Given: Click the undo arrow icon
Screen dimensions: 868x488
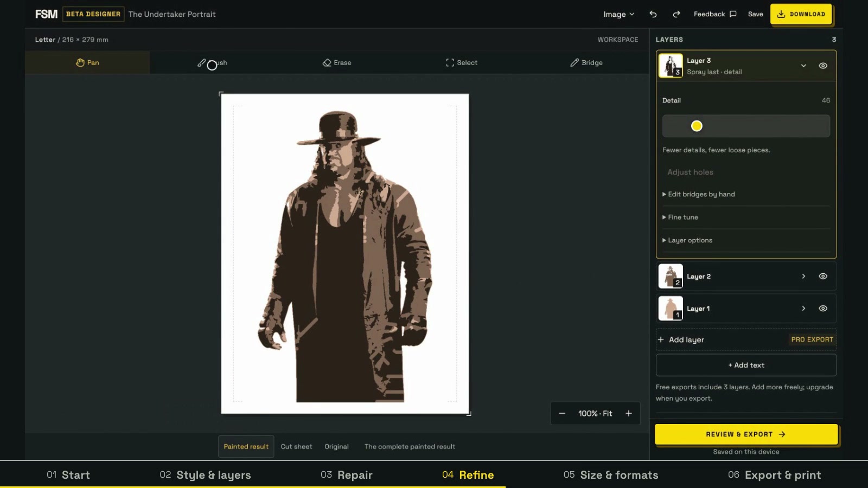Looking at the screenshot, I should click(x=653, y=14).
